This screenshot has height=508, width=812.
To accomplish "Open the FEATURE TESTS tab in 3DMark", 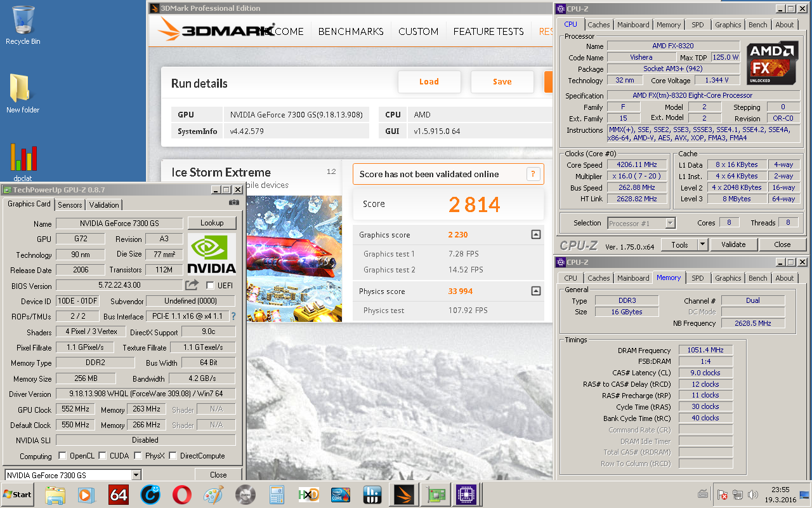I will click(488, 31).
